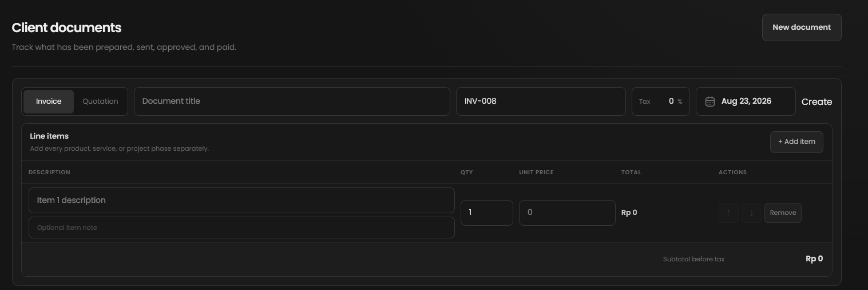Edit the quantity field showing 1
This screenshot has width=868, height=290.
pos(487,213)
